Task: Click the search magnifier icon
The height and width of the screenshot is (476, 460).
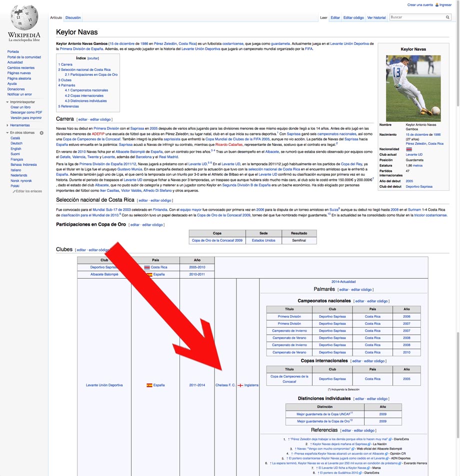Action: coord(447,17)
